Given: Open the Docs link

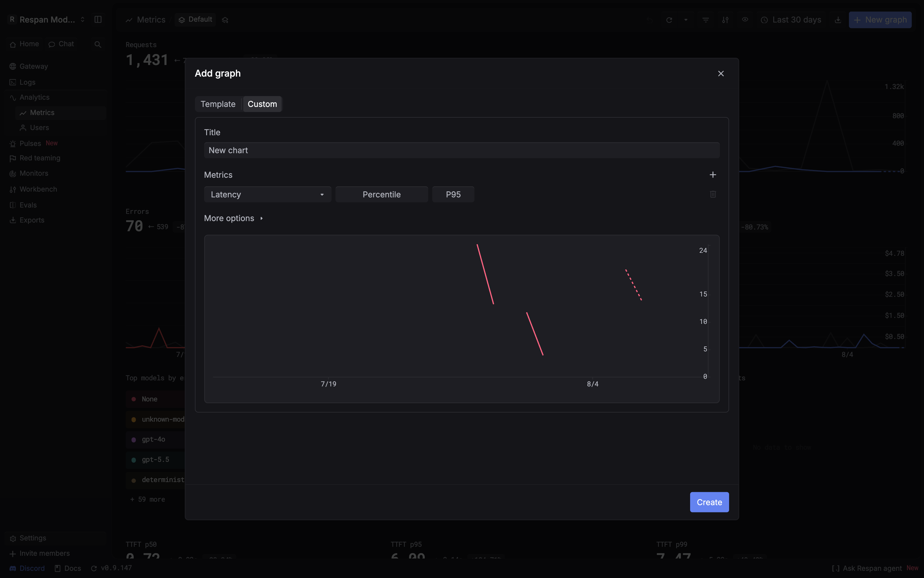Looking at the screenshot, I should (68, 568).
